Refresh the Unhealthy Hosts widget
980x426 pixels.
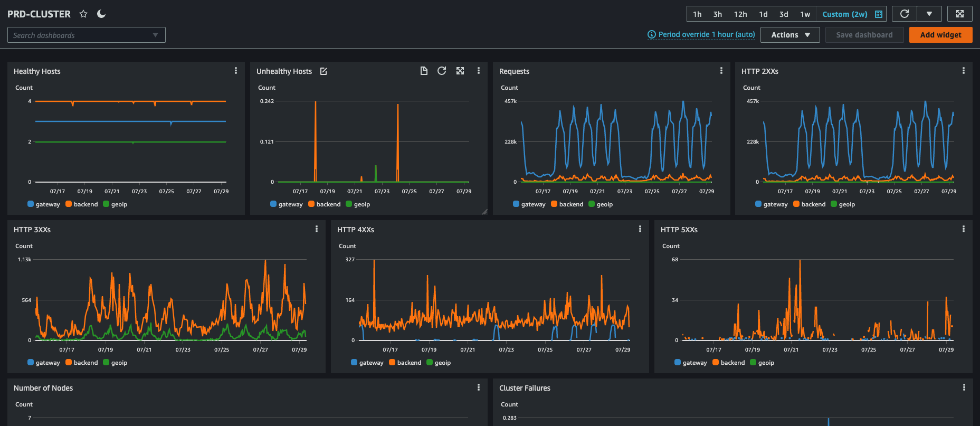point(442,71)
